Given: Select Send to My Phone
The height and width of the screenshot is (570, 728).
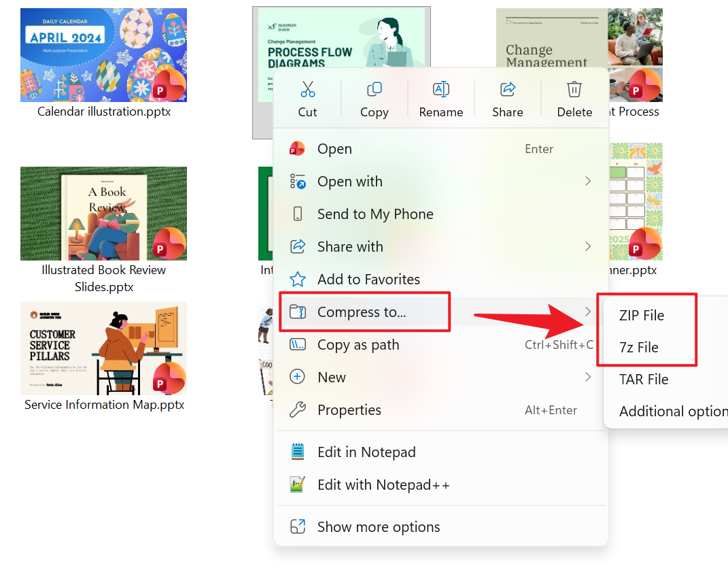Looking at the screenshot, I should coord(375,214).
